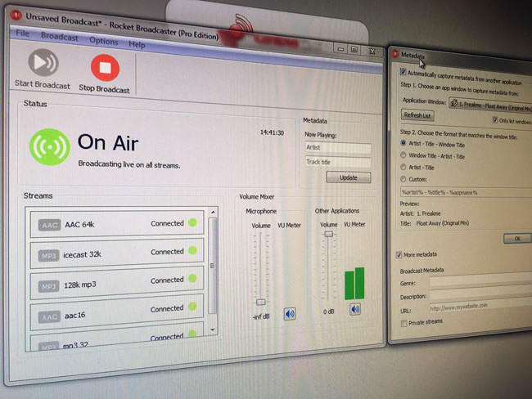Image resolution: width=532 pixels, height=399 pixels.
Task: Click the Description input field
Action: click(x=480, y=294)
